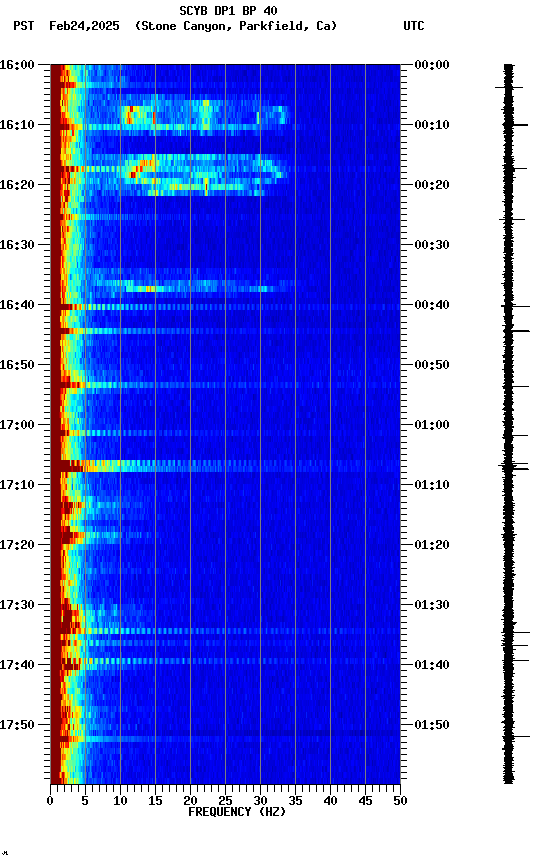Click the 00:30 UTC time label
The width and height of the screenshot is (552, 864).
[x=432, y=245]
